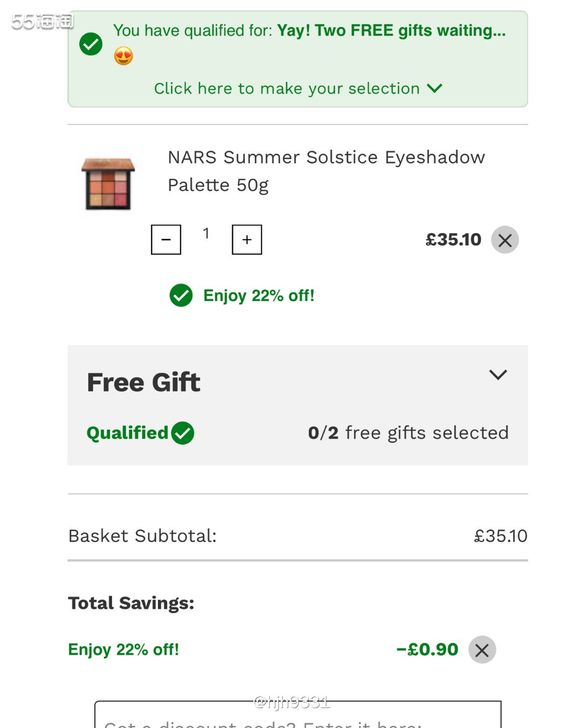Click here to make your selection

[287, 88]
